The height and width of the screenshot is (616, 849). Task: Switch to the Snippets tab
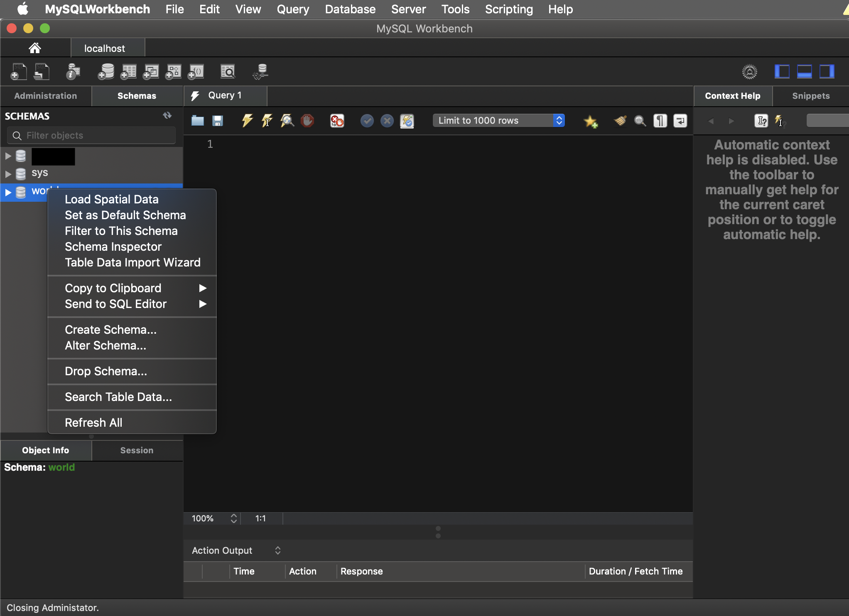click(810, 96)
